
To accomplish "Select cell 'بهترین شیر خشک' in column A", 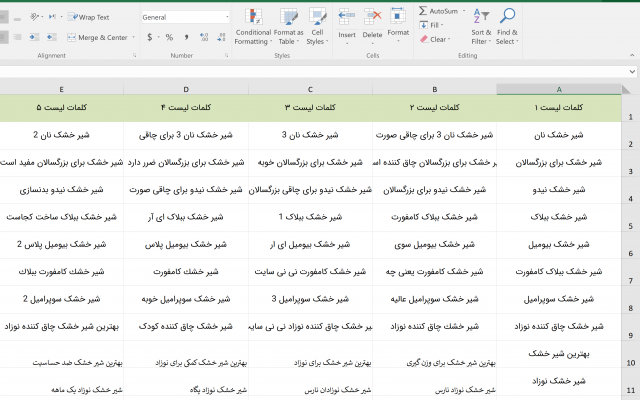I will coord(559,354).
